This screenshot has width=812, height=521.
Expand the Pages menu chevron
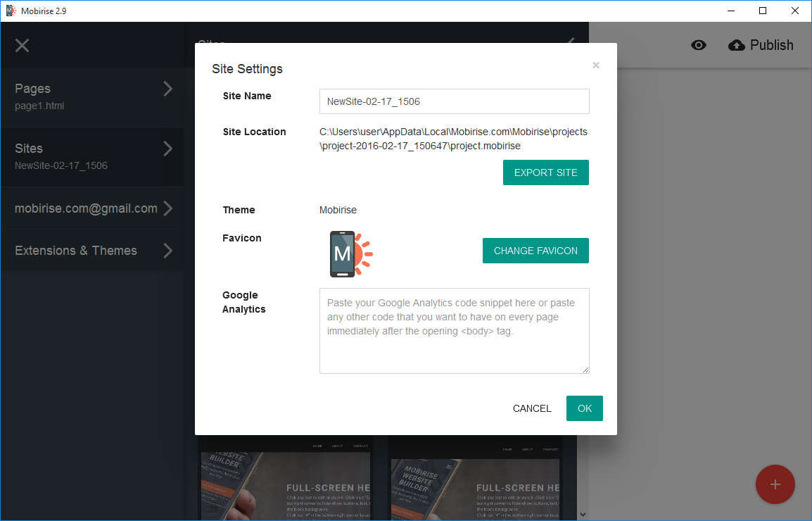coord(167,89)
